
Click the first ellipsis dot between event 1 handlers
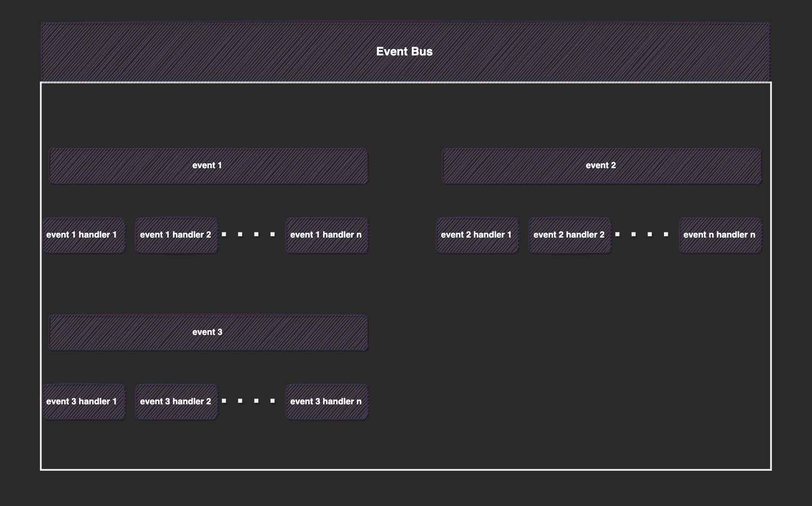[x=225, y=235]
